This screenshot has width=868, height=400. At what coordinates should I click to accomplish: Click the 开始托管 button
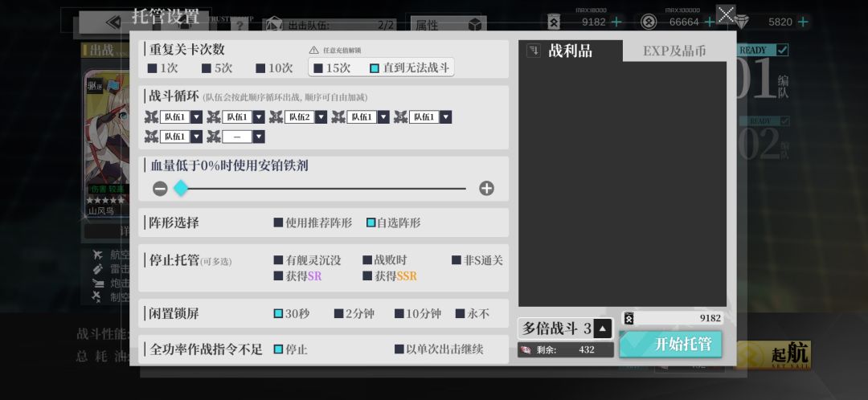point(670,344)
